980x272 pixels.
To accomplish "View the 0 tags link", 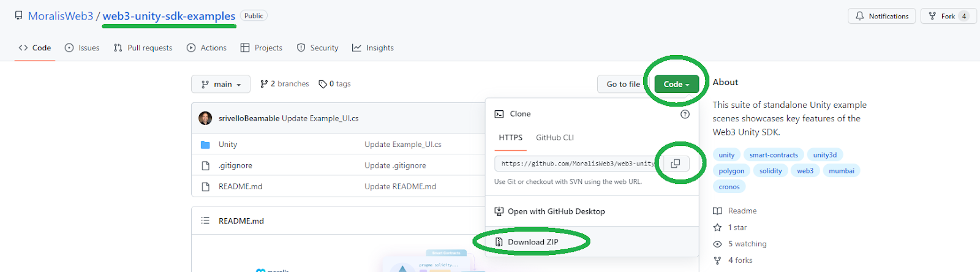I will (334, 84).
